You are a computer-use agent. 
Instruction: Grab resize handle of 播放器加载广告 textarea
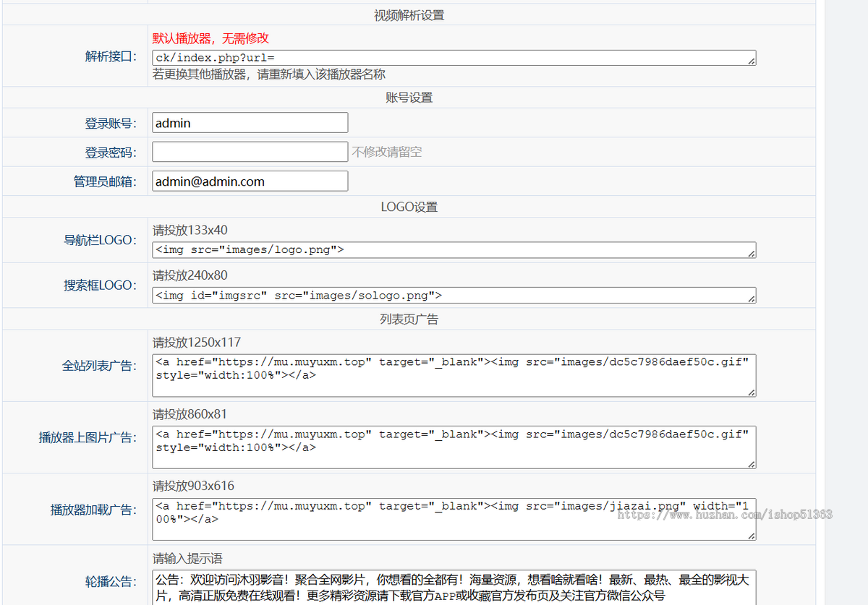(x=752, y=536)
